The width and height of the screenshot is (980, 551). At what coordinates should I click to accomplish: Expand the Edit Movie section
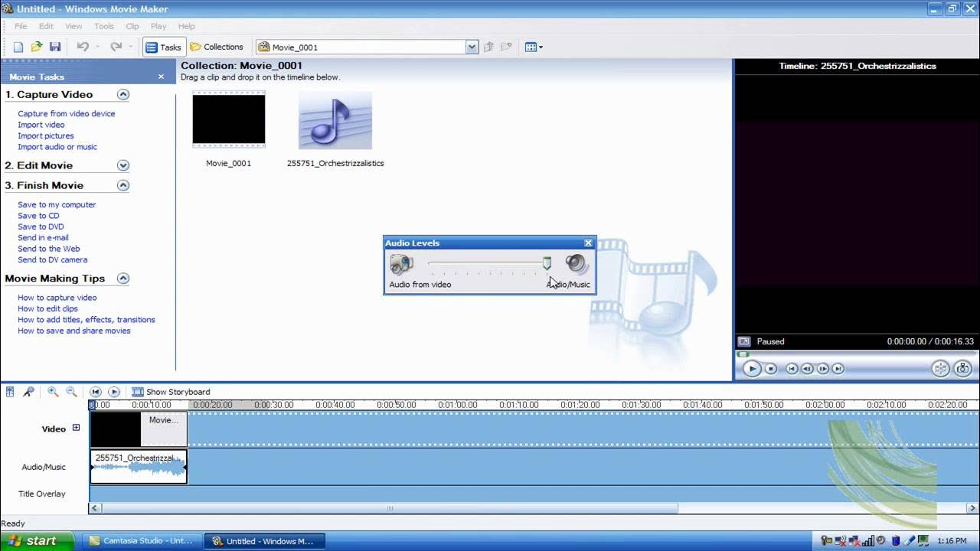pyautogui.click(x=122, y=165)
